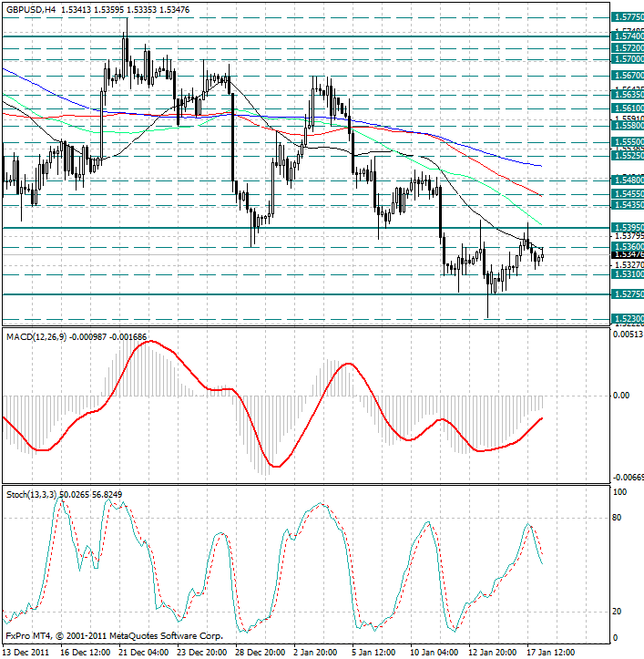Select the 1.5480 price level label
This screenshot has width=644, height=659.
click(628, 180)
